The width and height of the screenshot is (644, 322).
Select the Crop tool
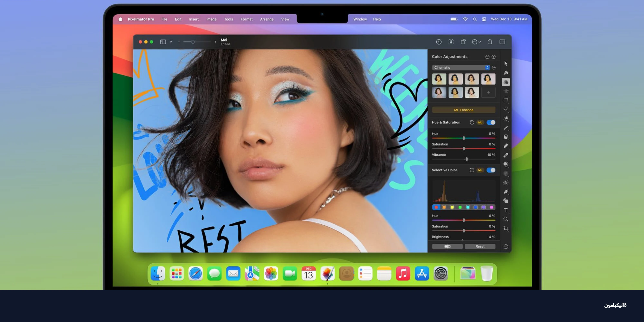(x=506, y=228)
